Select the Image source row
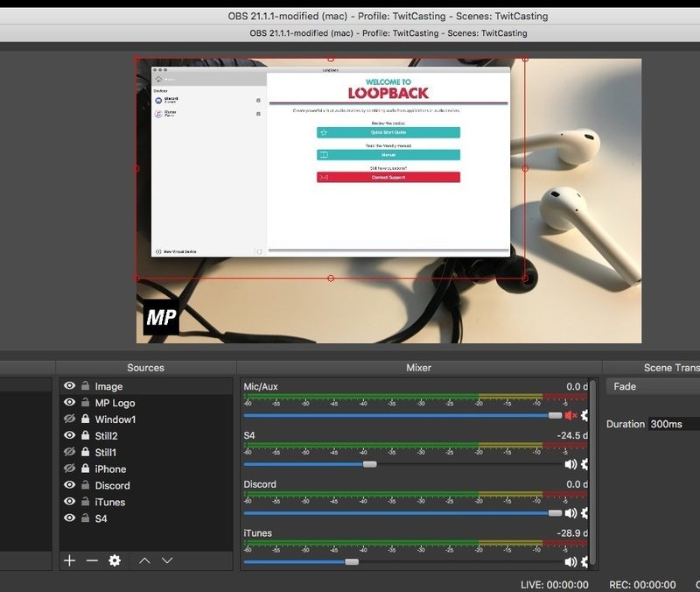 click(146, 386)
